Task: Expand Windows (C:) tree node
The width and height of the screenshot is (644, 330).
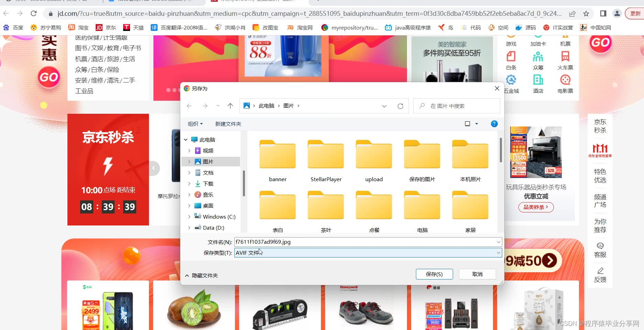Action: click(x=189, y=217)
